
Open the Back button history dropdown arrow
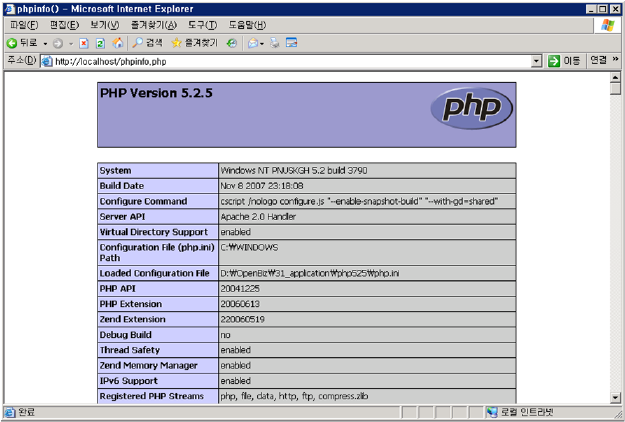click(45, 43)
